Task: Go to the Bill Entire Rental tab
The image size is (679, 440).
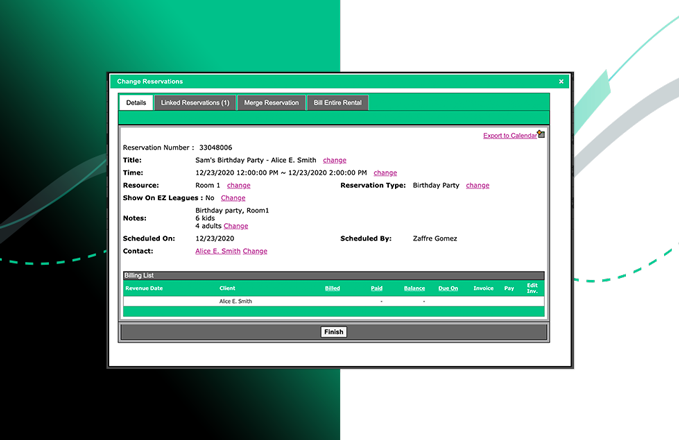Action: [x=339, y=103]
